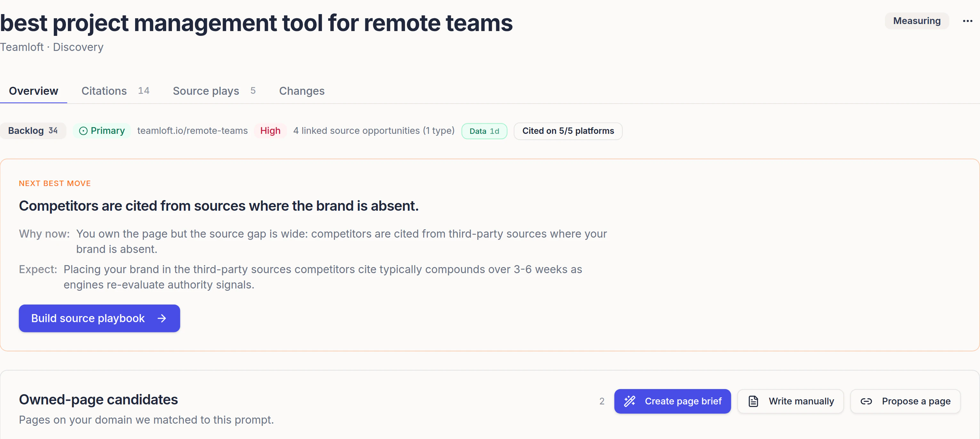
Task: Click the Cited on 5/5 platforms badge
Action: tap(568, 131)
